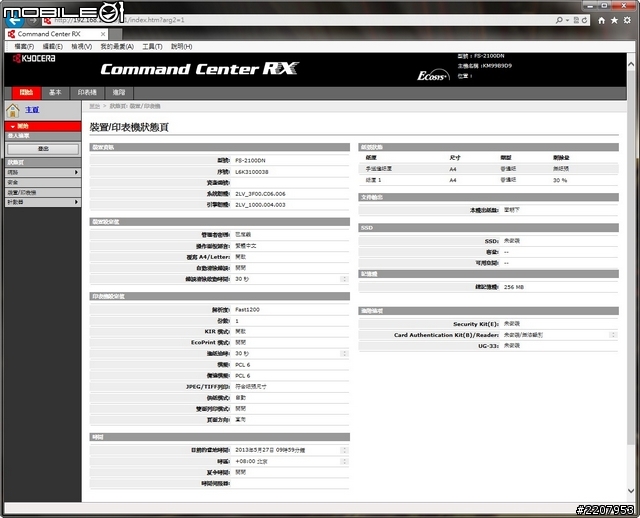Click the first breadcrumb link above the title
This screenshot has height=518, width=640.
(x=94, y=106)
